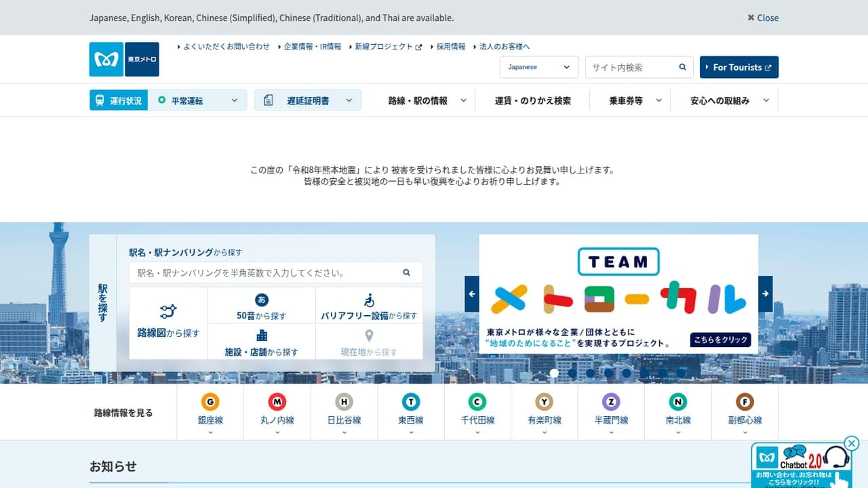This screenshot has width=868, height=488.
Task: Click the external-link icon beside 新線プロジェクト
Action: [418, 47]
